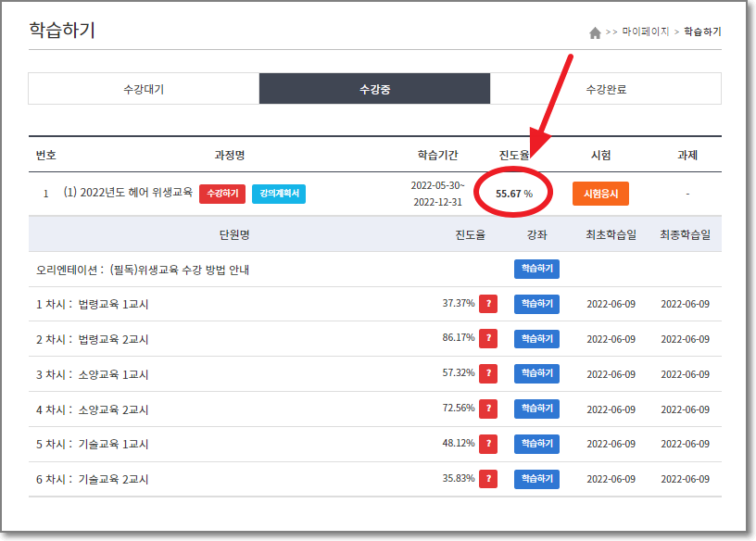Click 최종학습일 date of 6 차시 row

[x=686, y=479]
